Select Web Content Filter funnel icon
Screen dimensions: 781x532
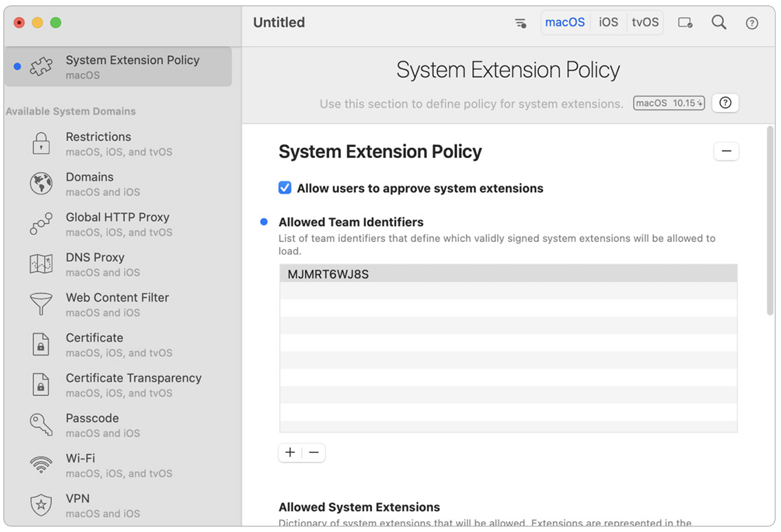[41, 304]
